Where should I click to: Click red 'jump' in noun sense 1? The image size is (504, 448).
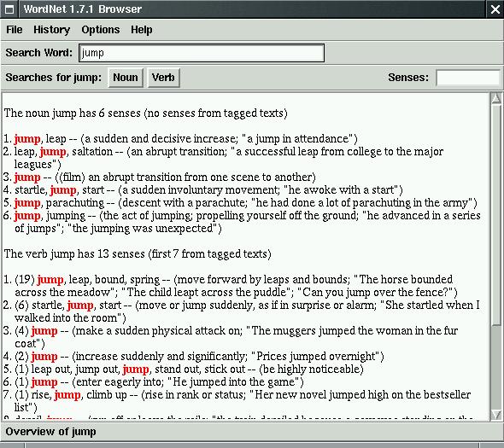27,139
